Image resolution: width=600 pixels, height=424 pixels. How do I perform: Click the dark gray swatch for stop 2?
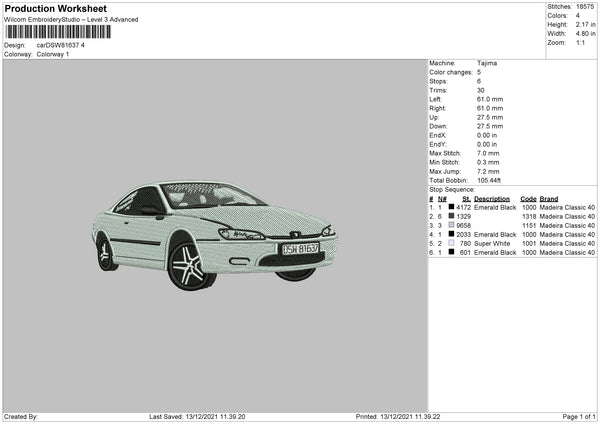coord(451,216)
